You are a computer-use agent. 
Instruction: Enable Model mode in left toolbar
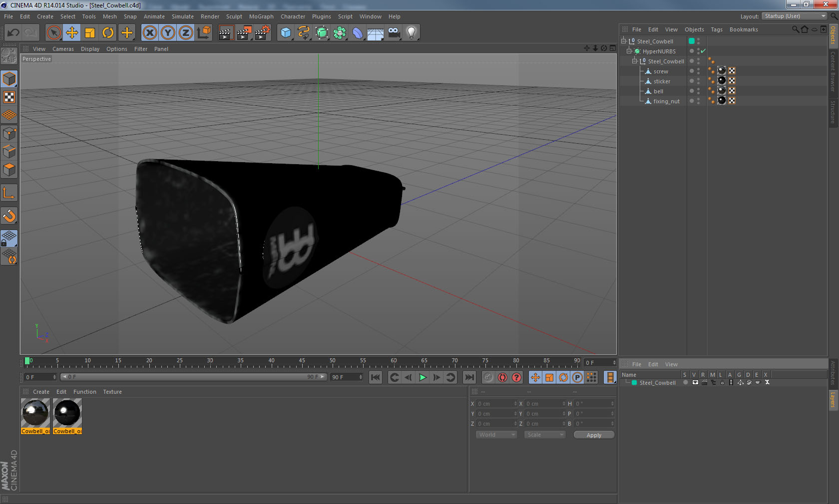[9, 79]
